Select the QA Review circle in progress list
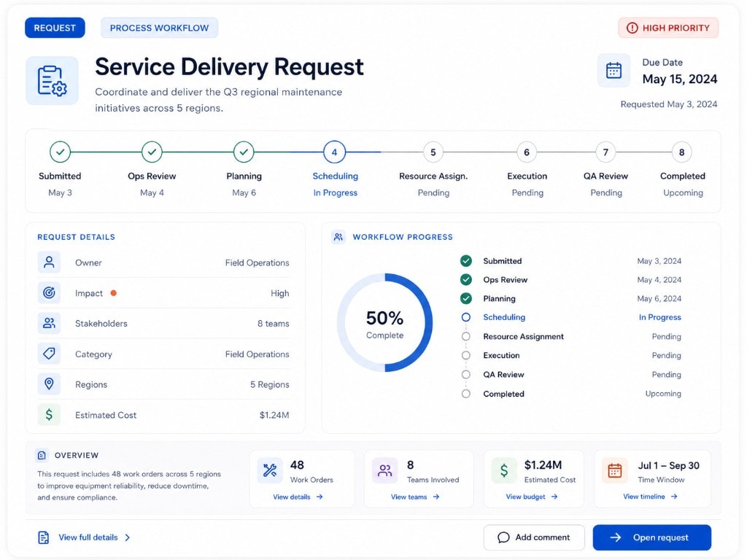Viewport: 747px width, 560px height. (x=466, y=374)
